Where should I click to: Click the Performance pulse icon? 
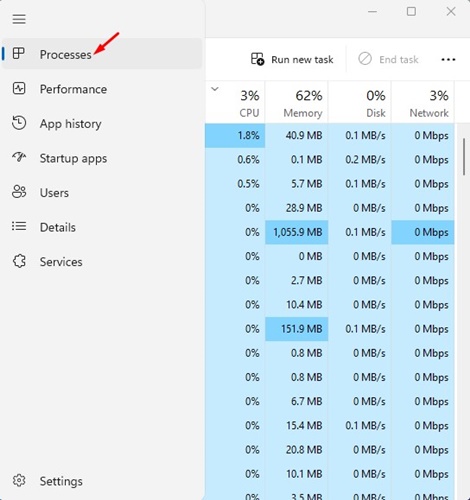point(19,89)
